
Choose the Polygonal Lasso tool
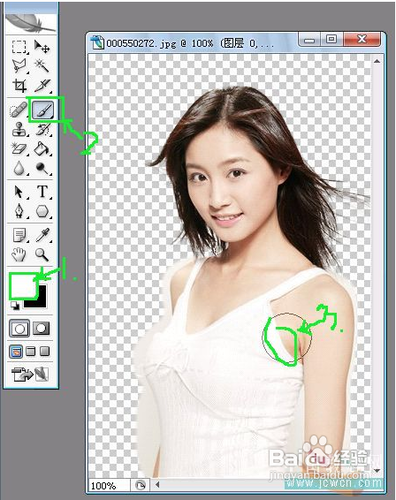coord(19,66)
